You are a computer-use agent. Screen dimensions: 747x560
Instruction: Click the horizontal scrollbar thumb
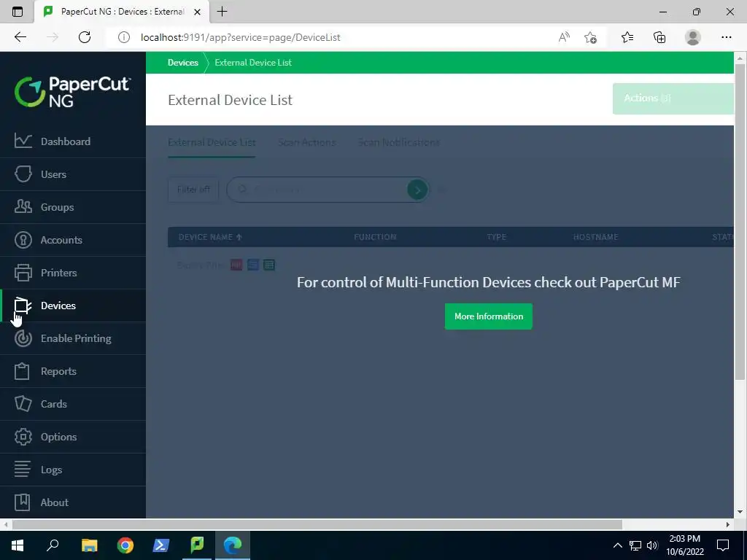point(317,524)
